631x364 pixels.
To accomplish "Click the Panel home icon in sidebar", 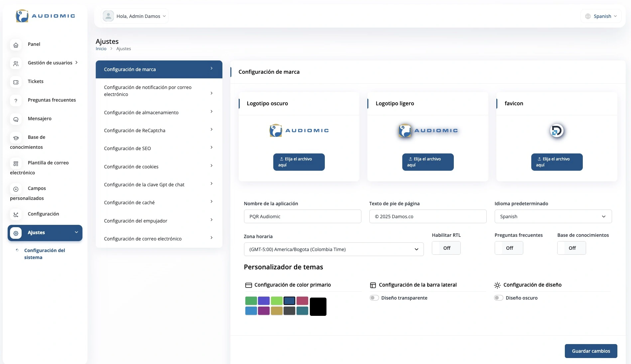I will pos(16,45).
